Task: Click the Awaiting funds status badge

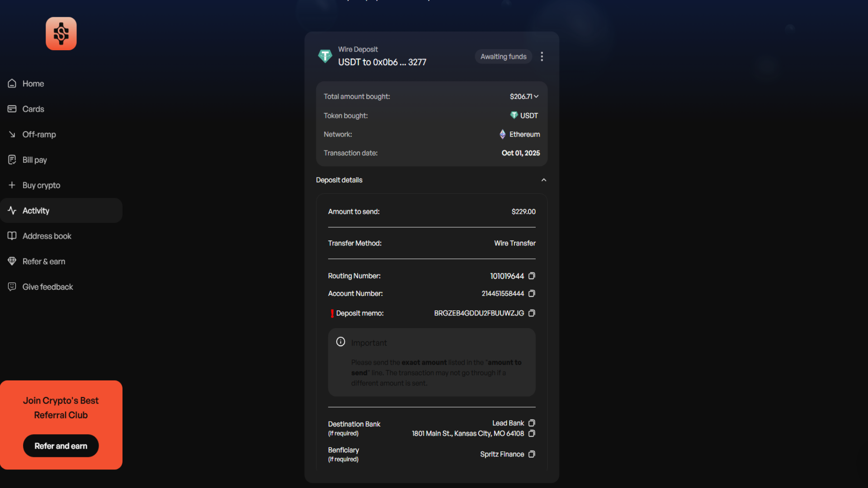Action: [503, 56]
